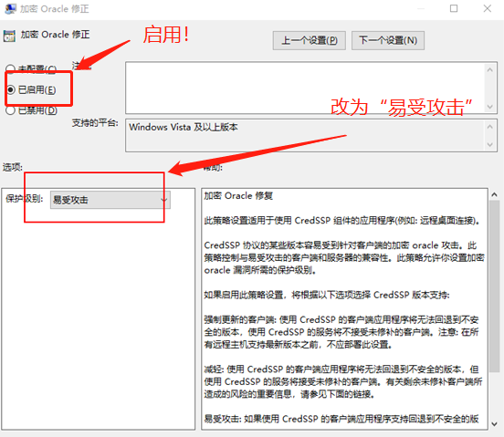Screen dimensions: 504x437
Task: Click the help paragraph starting '减轻: 使用 CredSSP'
Action: point(343,381)
